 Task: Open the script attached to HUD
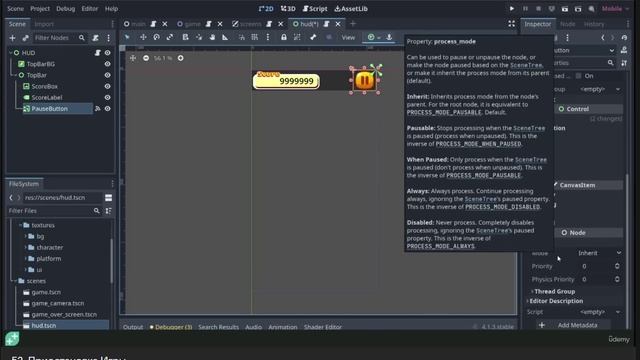[98, 53]
